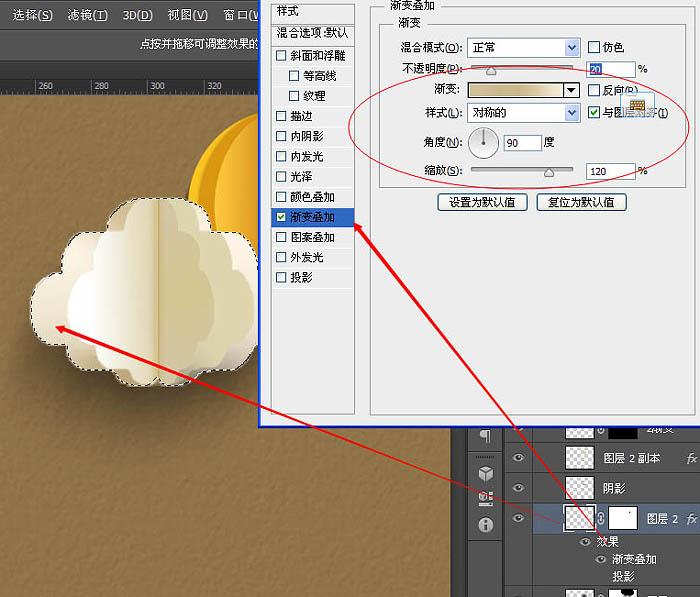The width and height of the screenshot is (700, 597).
Task: Enable the 斜面和浮雕 checkbox
Action: (x=281, y=56)
